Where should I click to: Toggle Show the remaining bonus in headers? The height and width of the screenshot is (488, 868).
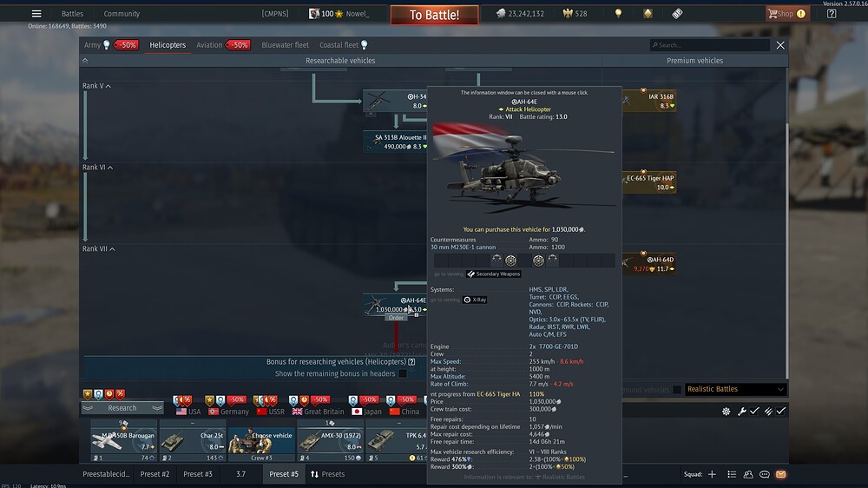pos(403,374)
